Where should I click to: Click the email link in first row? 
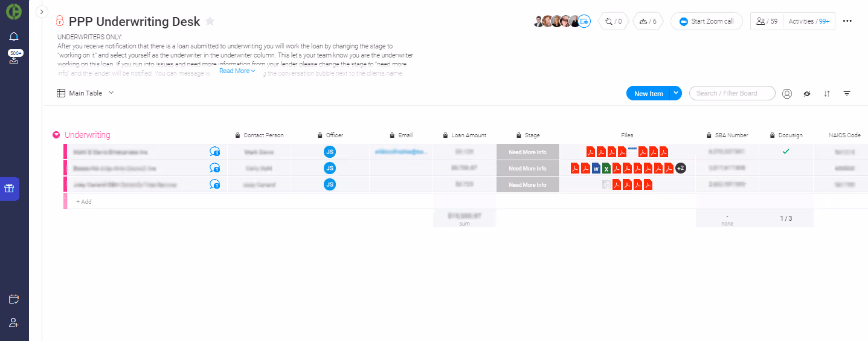click(x=401, y=152)
